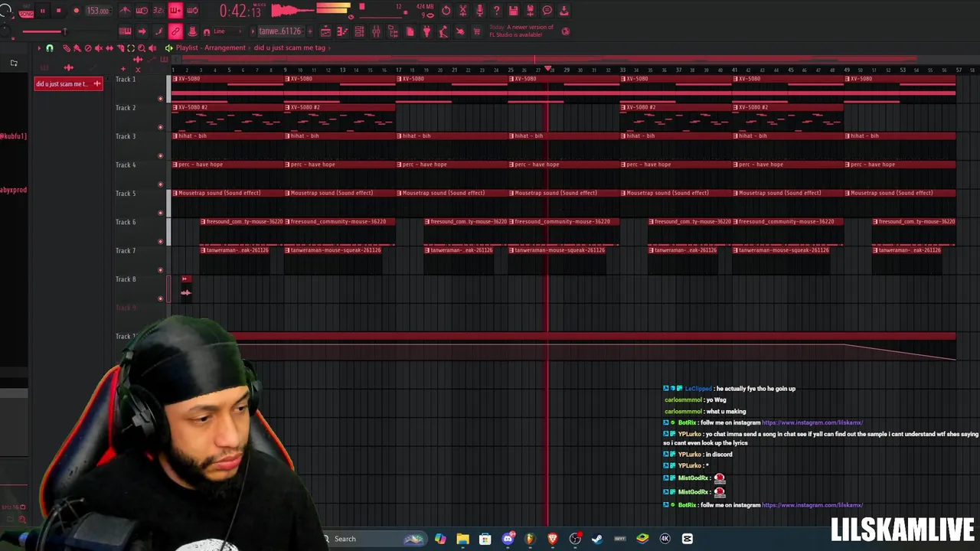Image resolution: width=980 pixels, height=551 pixels.
Task: Click Playlist - Arrangement breadcrumb
Action: tap(211, 47)
